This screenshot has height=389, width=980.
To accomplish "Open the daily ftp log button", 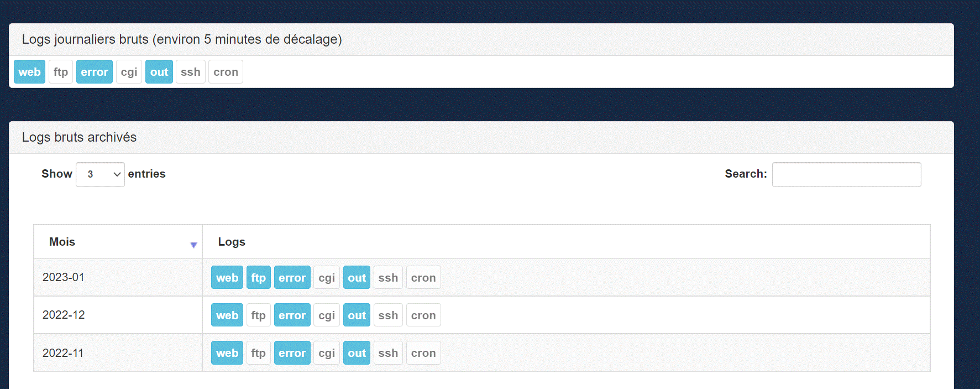I will coord(61,72).
